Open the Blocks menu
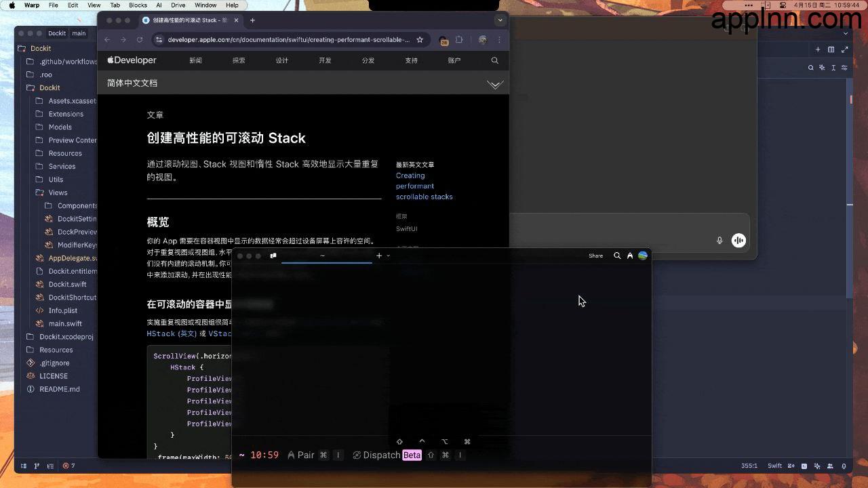Viewport: 868px width, 488px height. pyautogui.click(x=138, y=5)
